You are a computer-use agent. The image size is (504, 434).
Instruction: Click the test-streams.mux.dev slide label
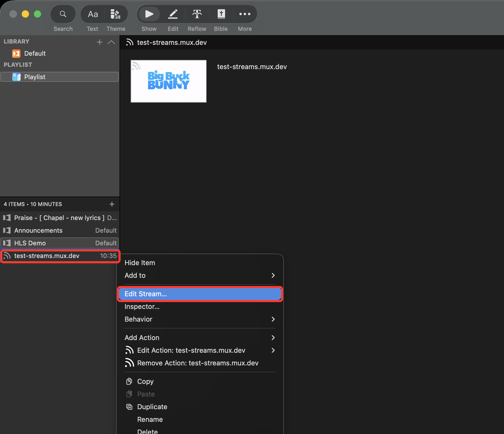pos(252,67)
